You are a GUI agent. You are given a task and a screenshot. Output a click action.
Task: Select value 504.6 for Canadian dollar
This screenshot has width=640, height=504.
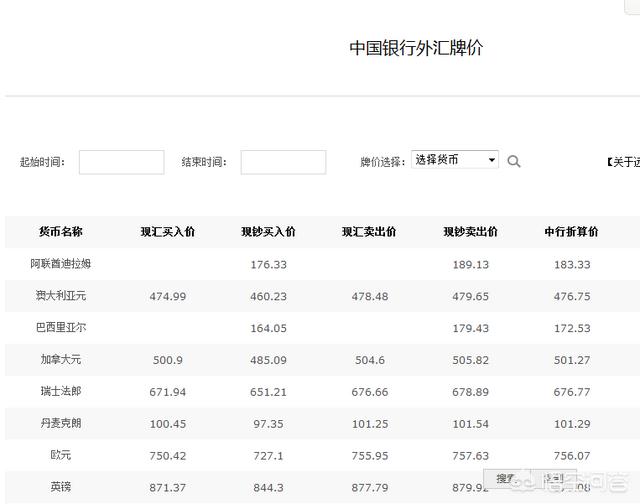tap(370, 360)
